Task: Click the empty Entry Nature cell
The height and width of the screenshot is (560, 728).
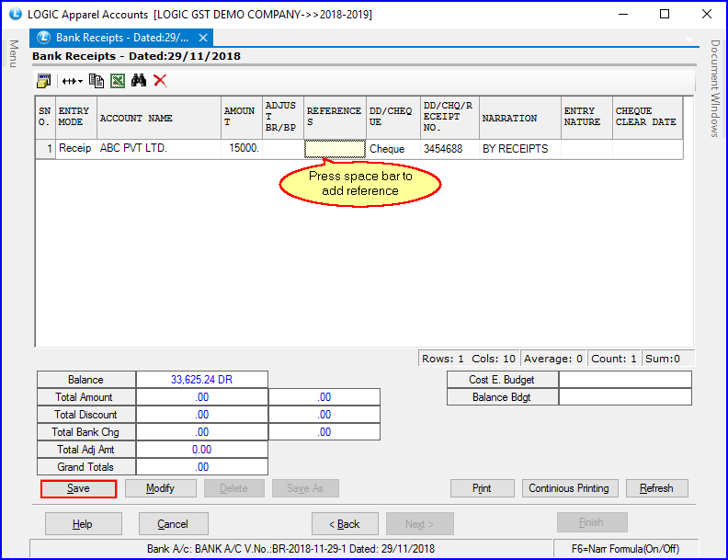Action: click(586, 149)
